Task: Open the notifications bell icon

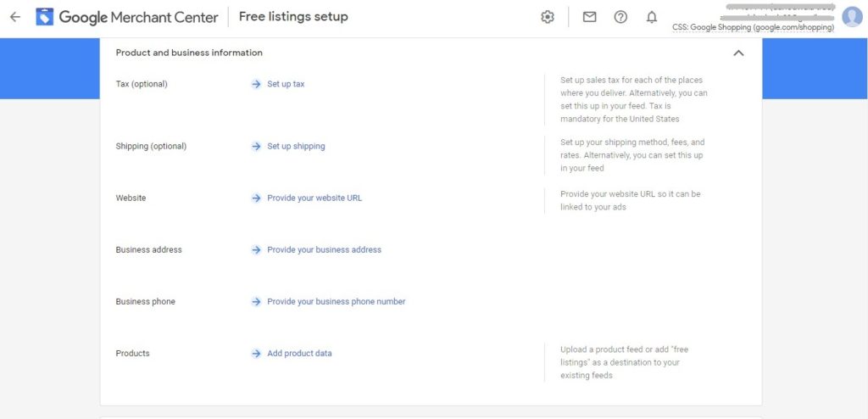Action: [x=652, y=17]
